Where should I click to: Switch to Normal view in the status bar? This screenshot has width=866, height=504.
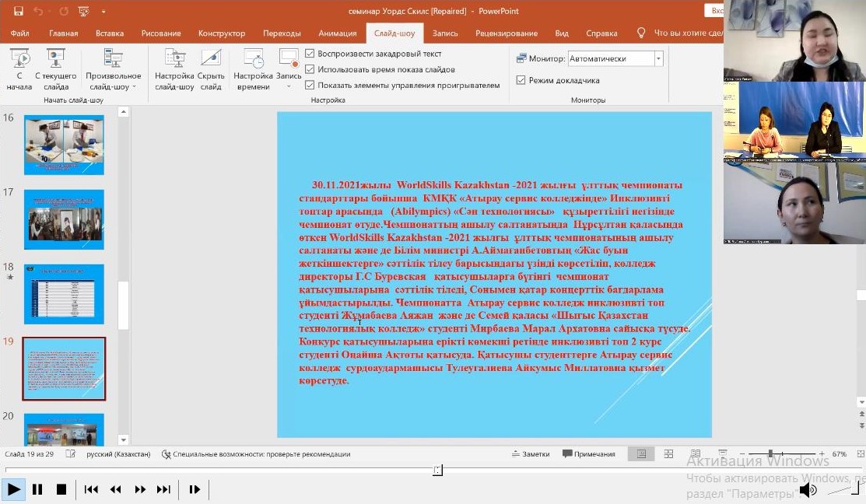click(x=641, y=453)
